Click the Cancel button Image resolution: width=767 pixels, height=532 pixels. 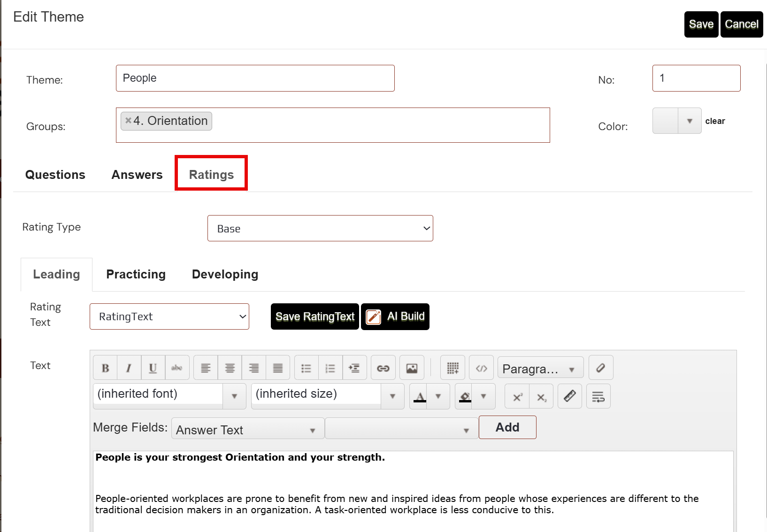click(x=742, y=24)
